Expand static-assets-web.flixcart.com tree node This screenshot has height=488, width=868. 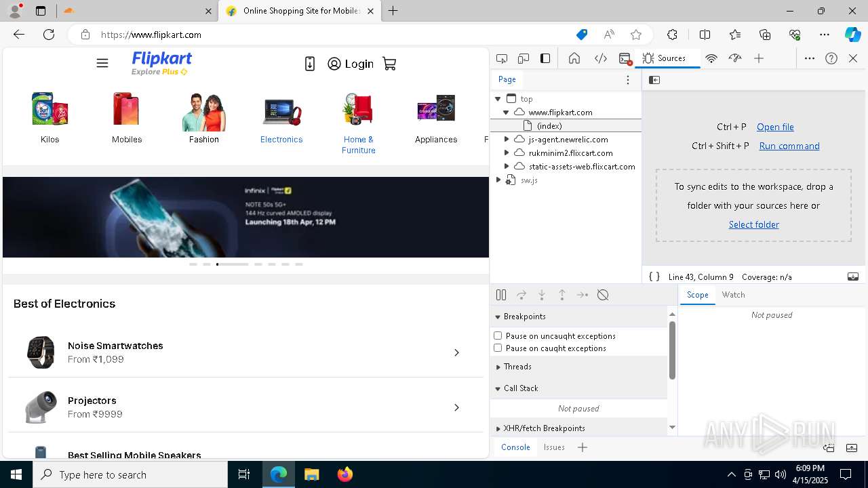506,166
